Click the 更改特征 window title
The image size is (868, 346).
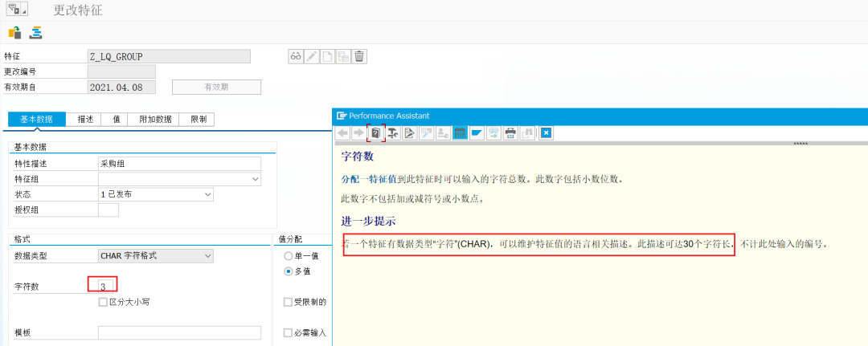(x=78, y=10)
